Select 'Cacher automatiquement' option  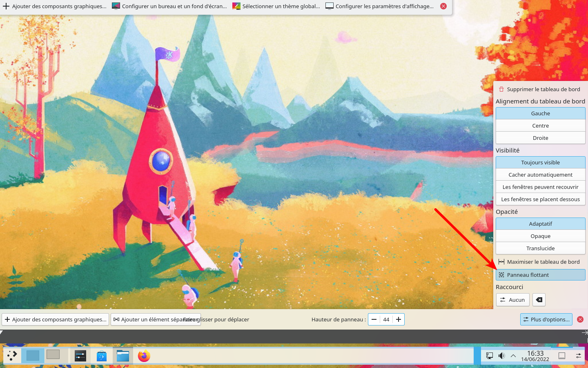pyautogui.click(x=541, y=175)
